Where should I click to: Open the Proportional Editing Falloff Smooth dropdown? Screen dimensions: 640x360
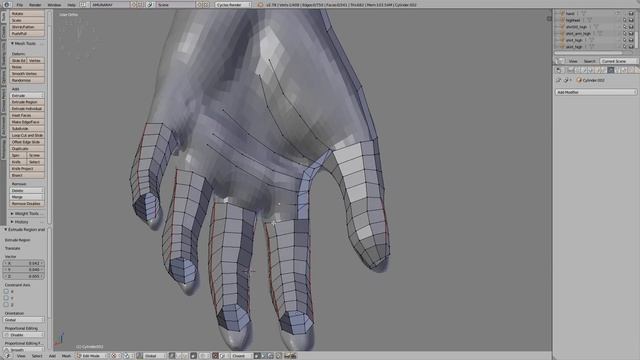click(x=24, y=350)
